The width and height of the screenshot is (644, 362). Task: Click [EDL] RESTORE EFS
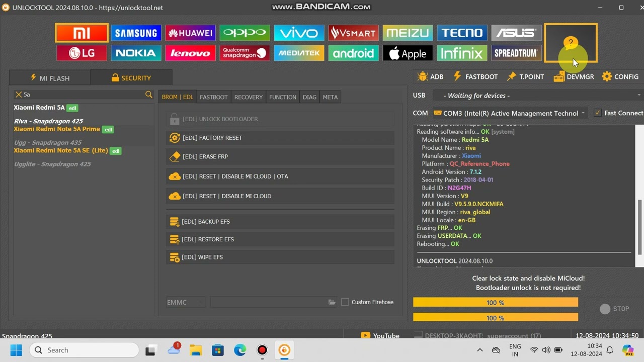[280, 239]
